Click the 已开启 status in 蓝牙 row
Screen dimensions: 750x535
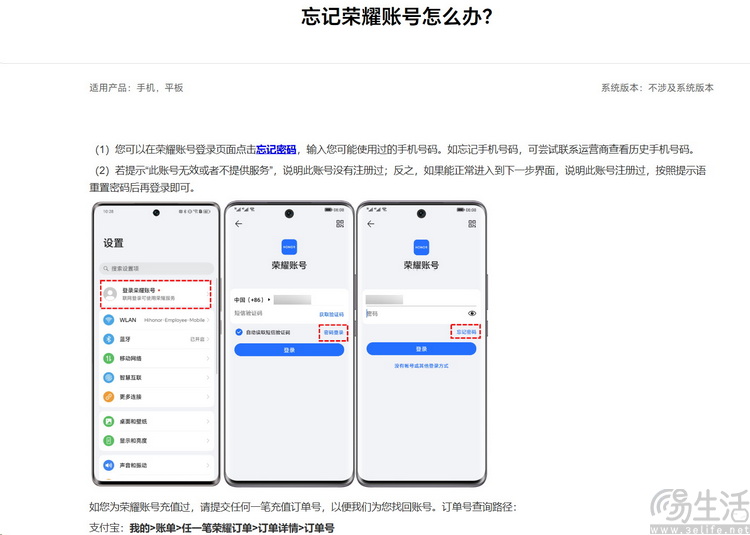coord(198,339)
